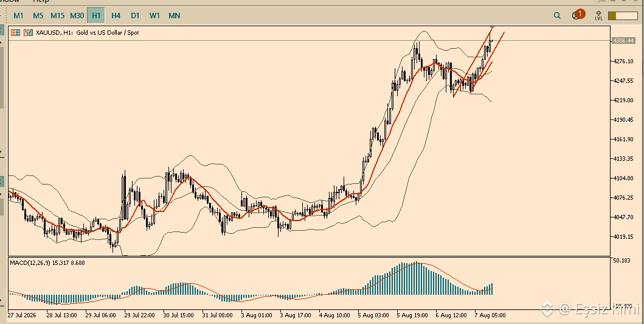Viewport: 644px width, 324px height.
Task: Click the 4161.90 price axis label
Action: coord(623,139)
